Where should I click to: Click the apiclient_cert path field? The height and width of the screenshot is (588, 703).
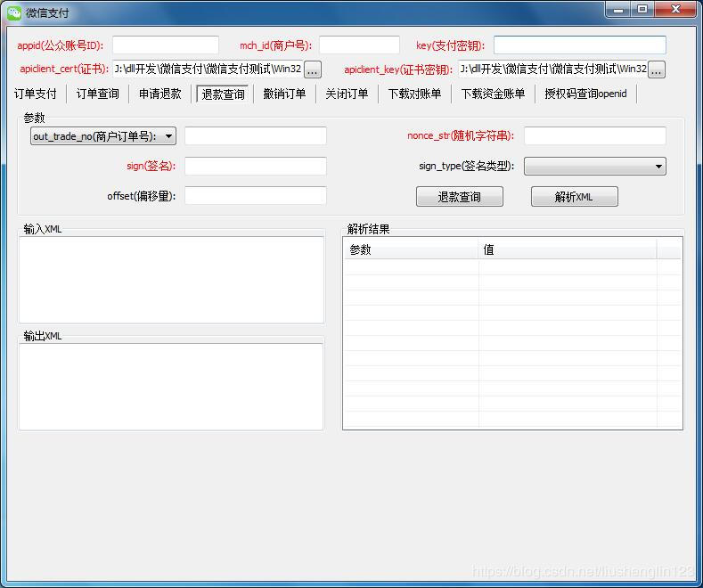[x=208, y=69]
